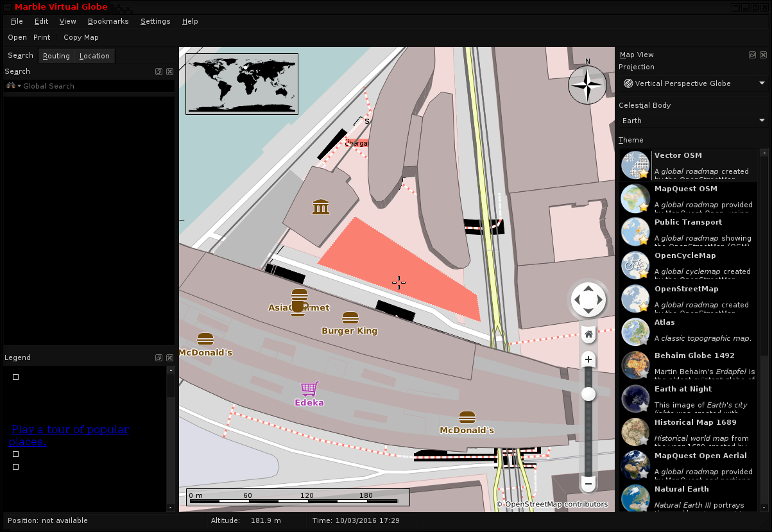Open the Bookmarks menu
This screenshot has width=772, height=532.
108,21
